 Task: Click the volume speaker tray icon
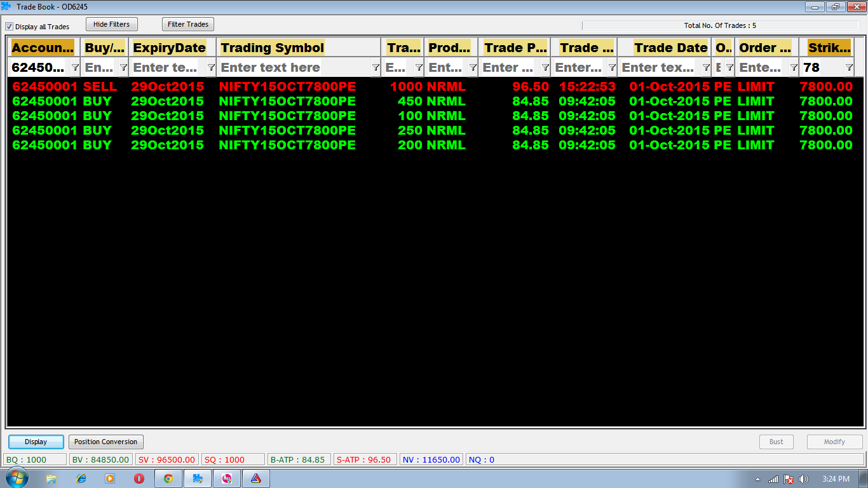pyautogui.click(x=804, y=479)
